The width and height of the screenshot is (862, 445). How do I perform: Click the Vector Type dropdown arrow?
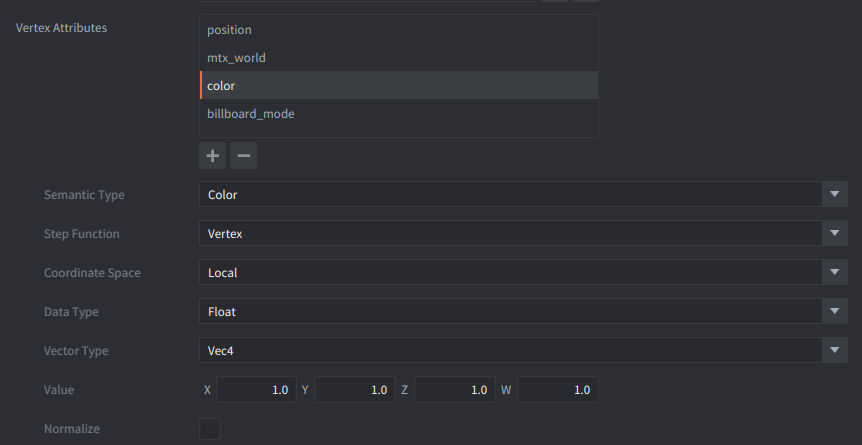(x=835, y=351)
